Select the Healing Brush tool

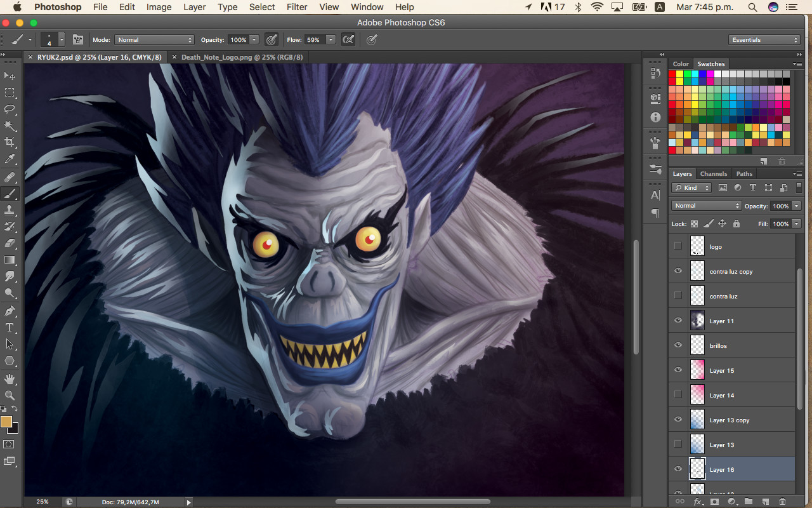[10, 177]
